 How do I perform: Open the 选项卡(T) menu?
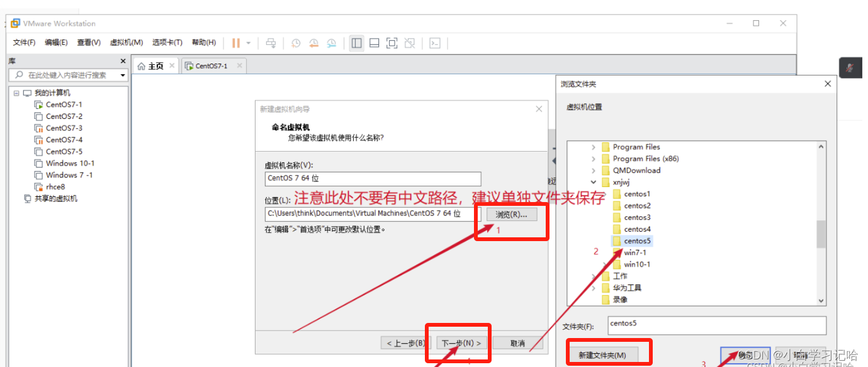point(167,43)
